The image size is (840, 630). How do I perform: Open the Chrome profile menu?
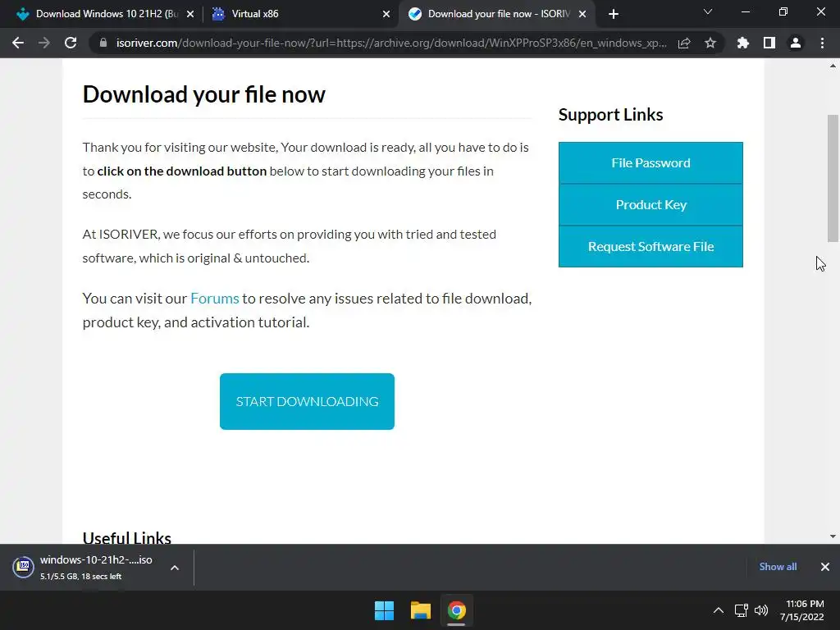pos(796,43)
